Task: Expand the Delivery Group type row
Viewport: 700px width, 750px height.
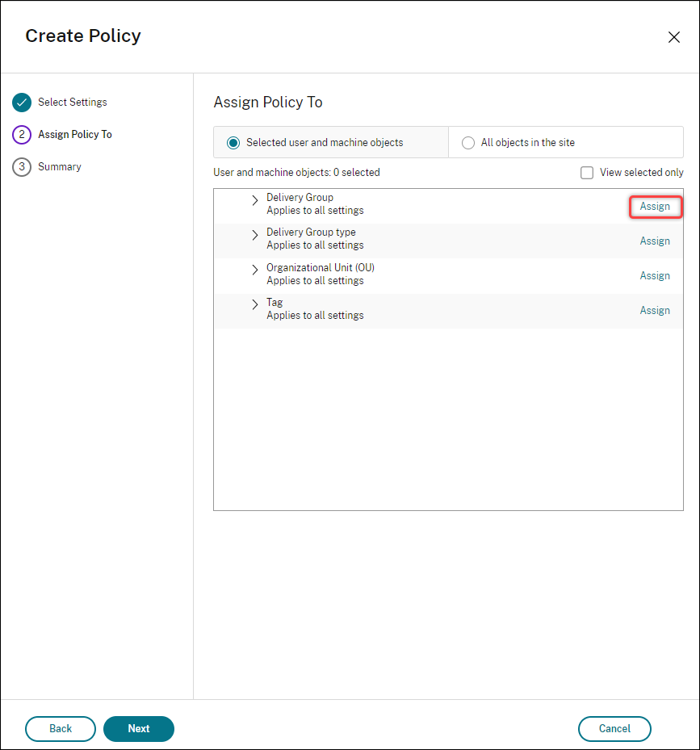Action: pos(255,235)
